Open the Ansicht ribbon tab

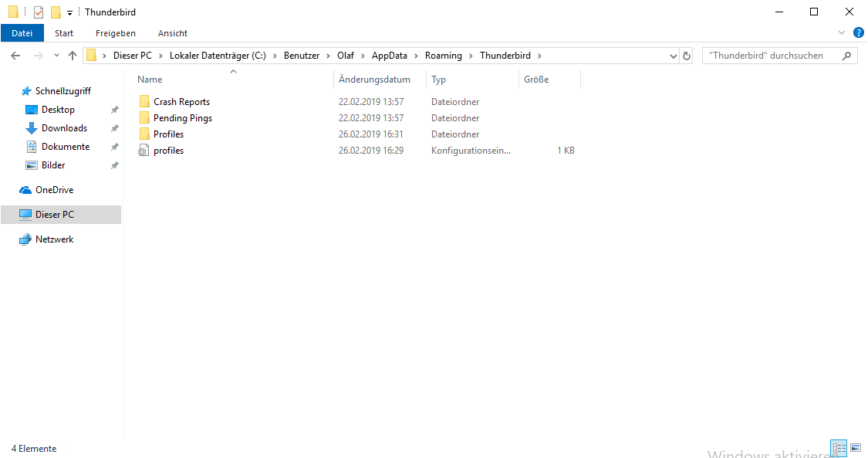point(173,33)
